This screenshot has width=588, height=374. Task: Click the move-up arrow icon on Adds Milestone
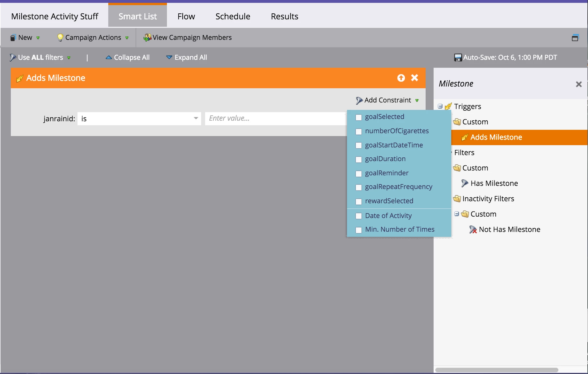tap(401, 78)
